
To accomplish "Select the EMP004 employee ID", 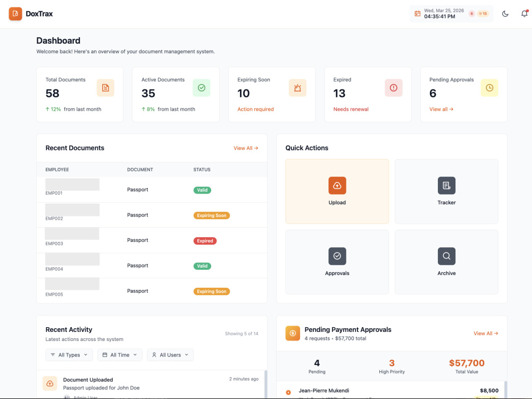I will pyautogui.click(x=54, y=269).
